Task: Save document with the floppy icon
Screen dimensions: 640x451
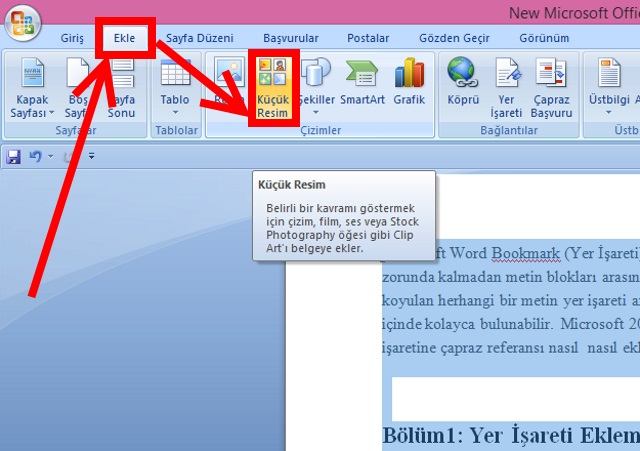Action: point(13,156)
